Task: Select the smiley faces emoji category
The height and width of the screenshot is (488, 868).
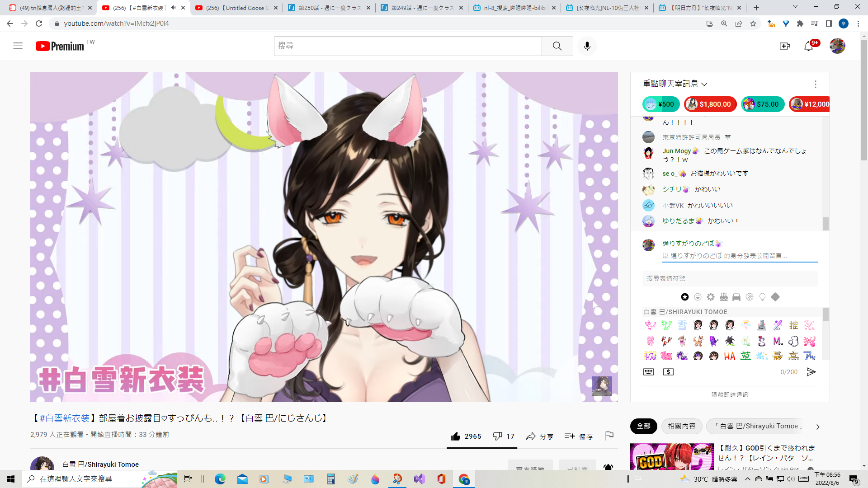Action: [698, 297]
